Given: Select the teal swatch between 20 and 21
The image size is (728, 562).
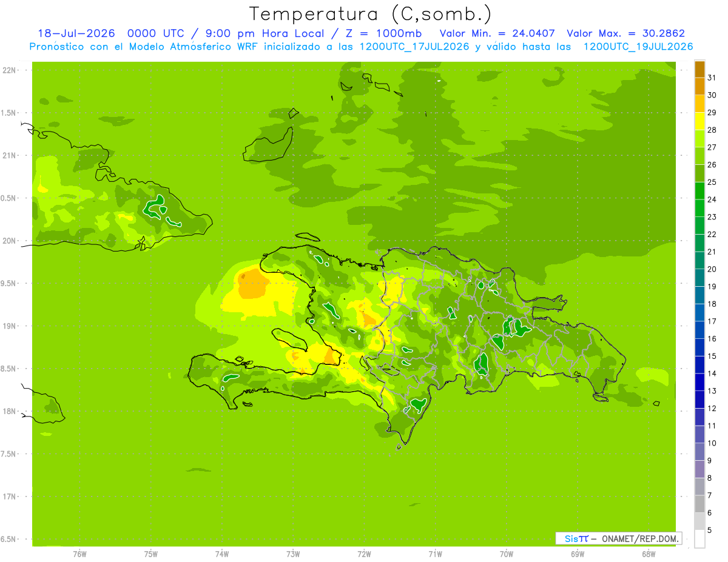Looking at the screenshot, I should [699, 261].
